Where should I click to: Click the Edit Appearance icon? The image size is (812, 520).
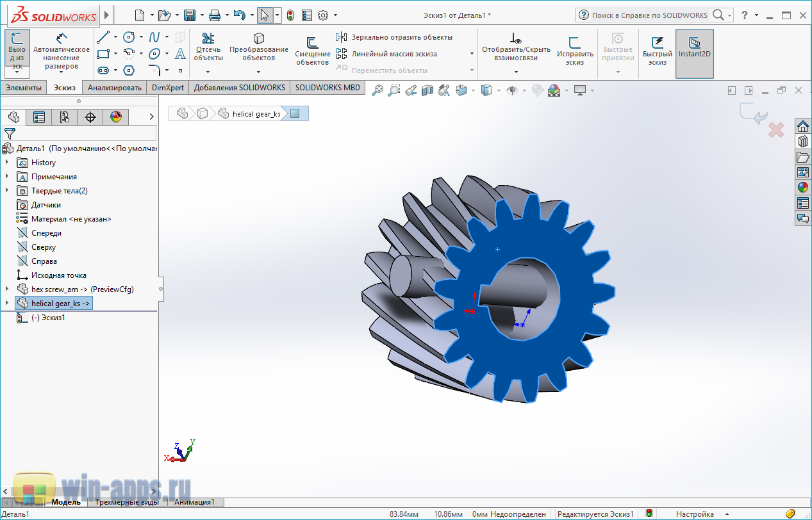click(x=538, y=90)
